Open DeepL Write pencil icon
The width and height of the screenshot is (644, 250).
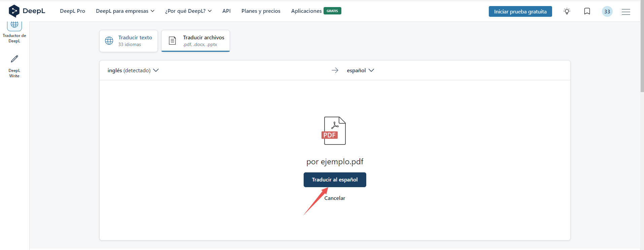click(x=14, y=59)
